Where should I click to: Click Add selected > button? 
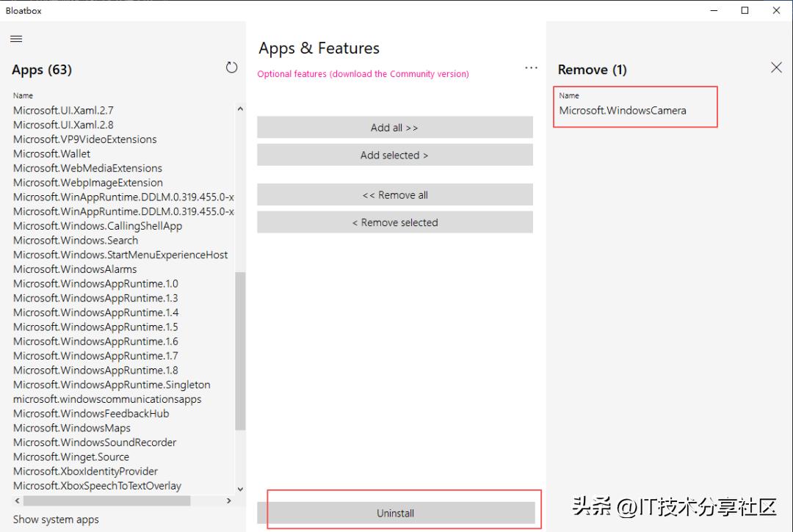click(395, 155)
